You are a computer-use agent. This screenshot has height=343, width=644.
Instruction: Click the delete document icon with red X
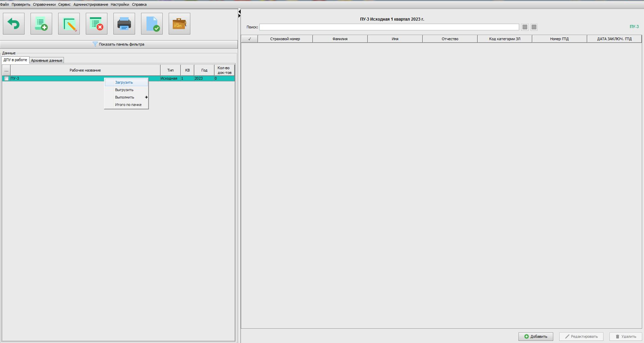click(96, 24)
